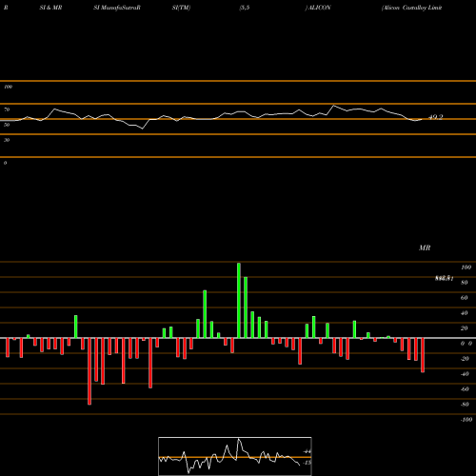Click the 49.2 RSI value label

[x=436, y=117]
